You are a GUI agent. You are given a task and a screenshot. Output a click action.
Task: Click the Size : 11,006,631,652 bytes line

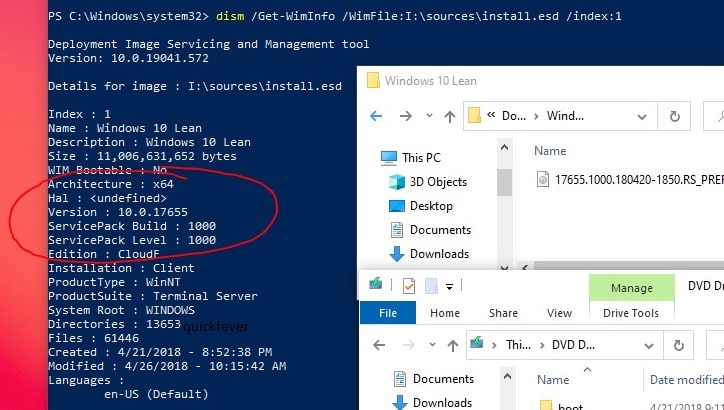142,157
